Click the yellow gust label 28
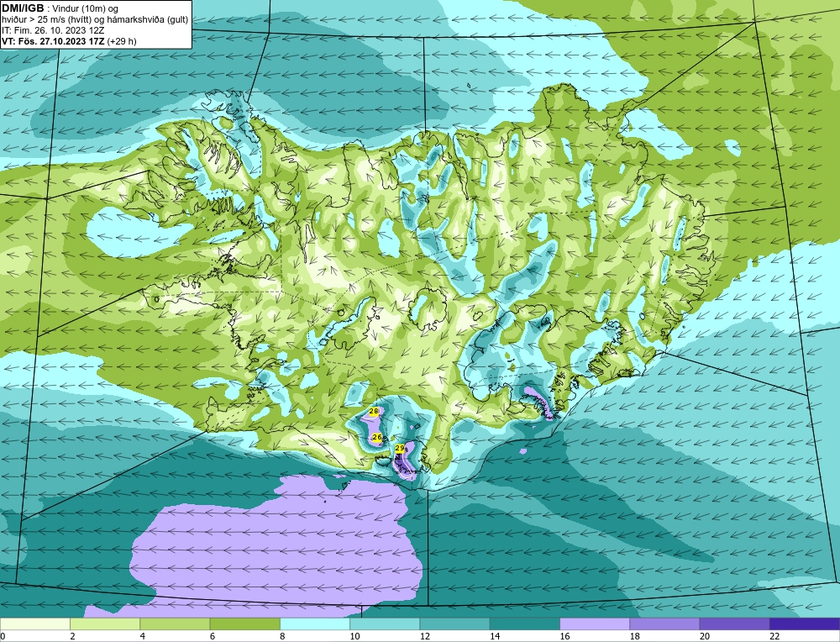Screen dimensions: 840x642 point(374,411)
